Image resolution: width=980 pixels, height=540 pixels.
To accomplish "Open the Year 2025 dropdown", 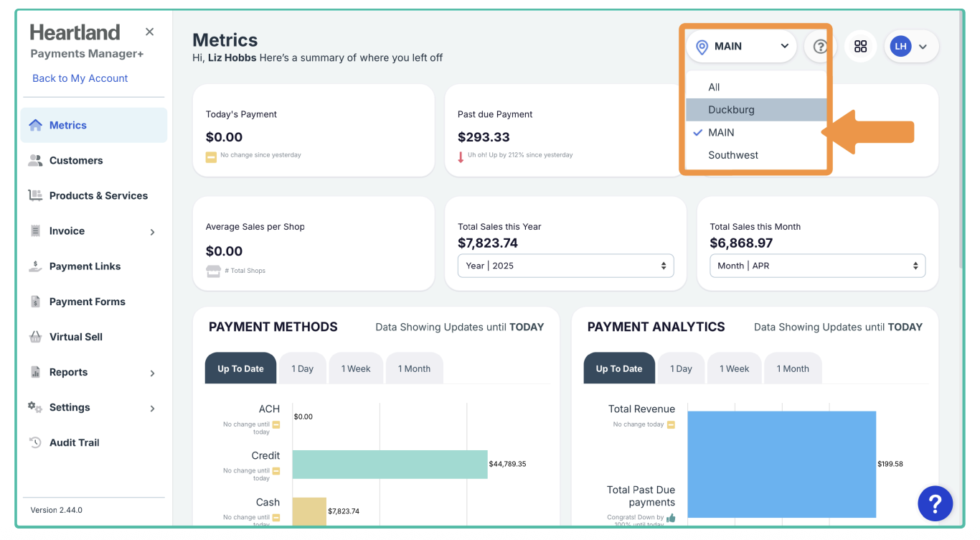I will click(x=565, y=266).
